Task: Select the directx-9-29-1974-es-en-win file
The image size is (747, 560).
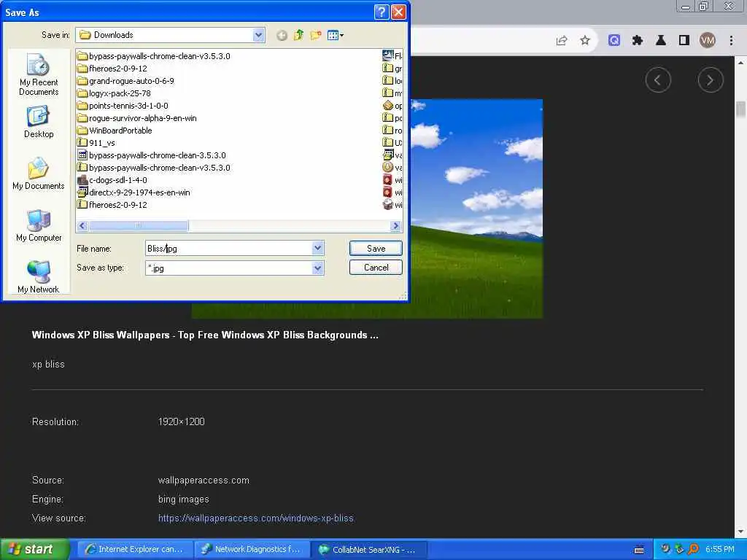Action: [x=134, y=192]
